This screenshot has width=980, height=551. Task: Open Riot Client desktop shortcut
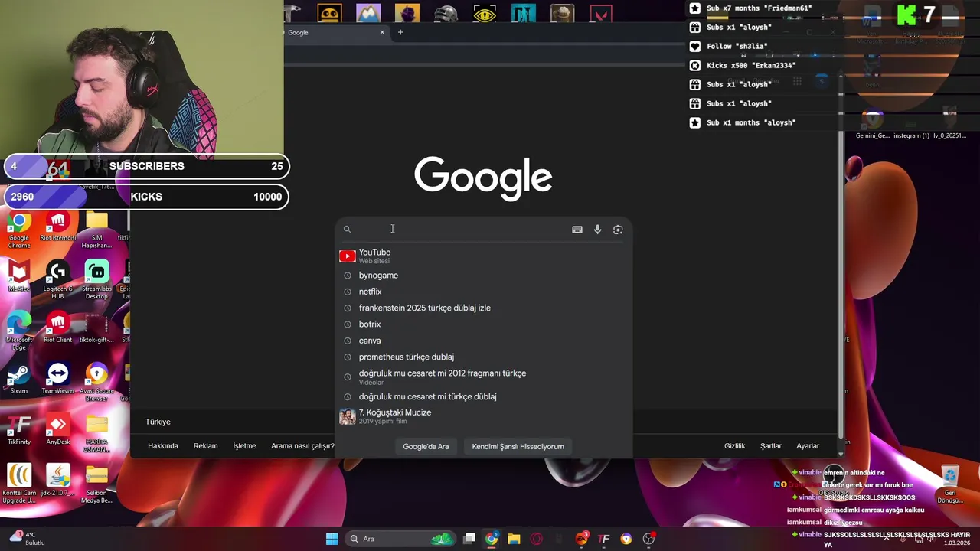coord(57,328)
